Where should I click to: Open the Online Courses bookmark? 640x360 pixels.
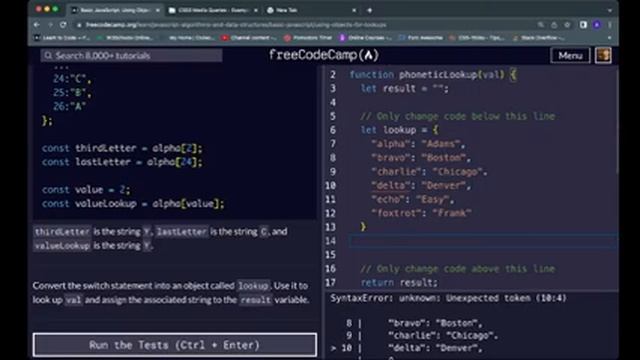365,38
